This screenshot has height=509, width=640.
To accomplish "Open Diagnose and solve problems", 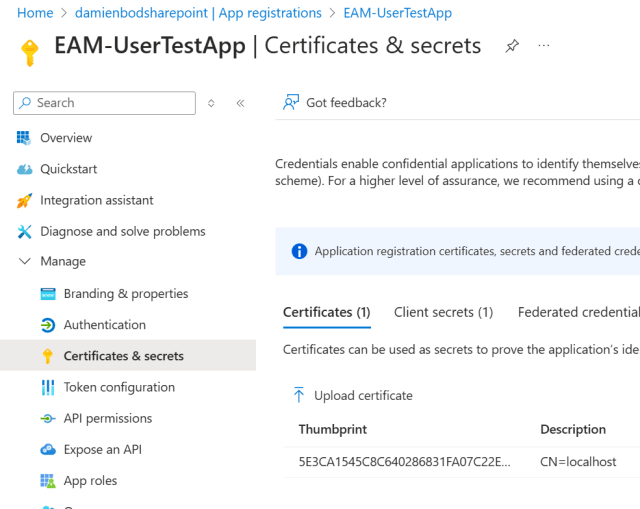I will 123,231.
